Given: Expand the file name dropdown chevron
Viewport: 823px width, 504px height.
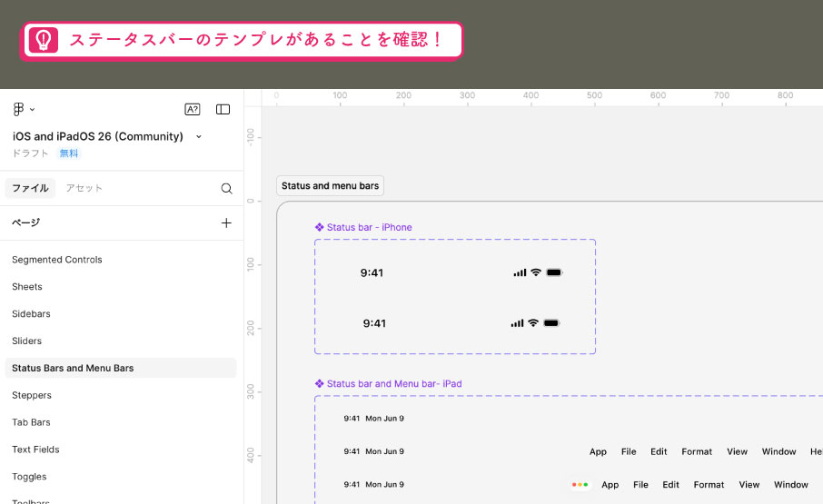Looking at the screenshot, I should click(x=199, y=137).
